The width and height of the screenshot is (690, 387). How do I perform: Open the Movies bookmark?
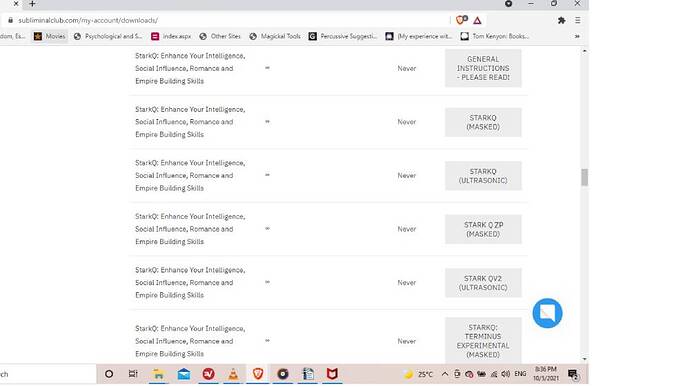pyautogui.click(x=50, y=36)
